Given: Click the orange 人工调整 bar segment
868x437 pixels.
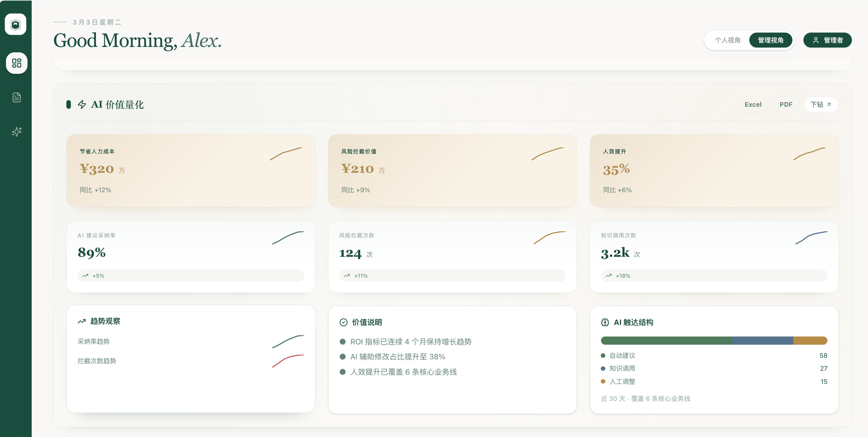Looking at the screenshot, I should point(810,341).
